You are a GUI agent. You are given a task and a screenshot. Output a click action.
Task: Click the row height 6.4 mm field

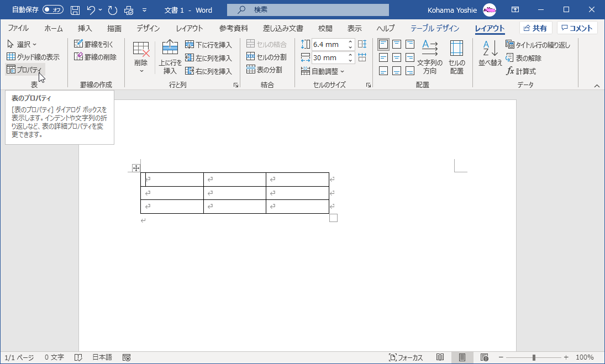click(329, 44)
